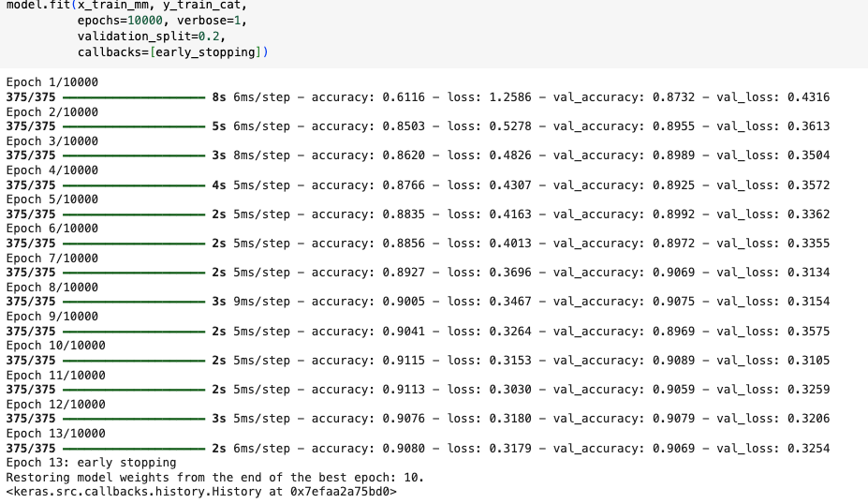Click training loss value 0.5278
This screenshot has height=503, width=868.
(509, 126)
